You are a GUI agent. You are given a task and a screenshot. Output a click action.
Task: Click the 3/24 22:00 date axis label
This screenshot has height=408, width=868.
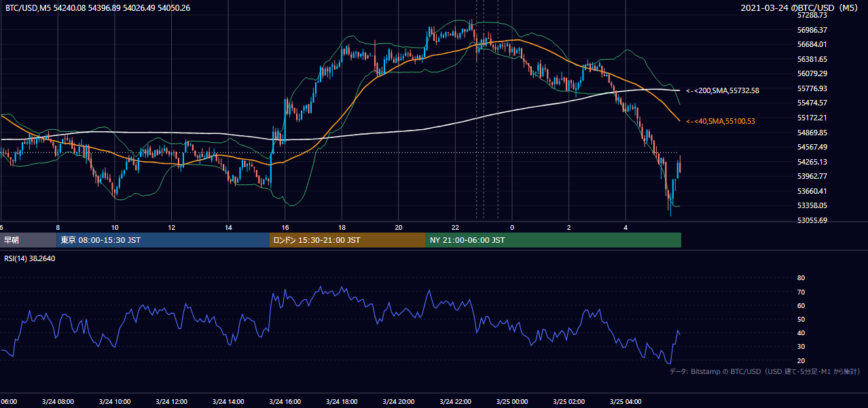455,402
